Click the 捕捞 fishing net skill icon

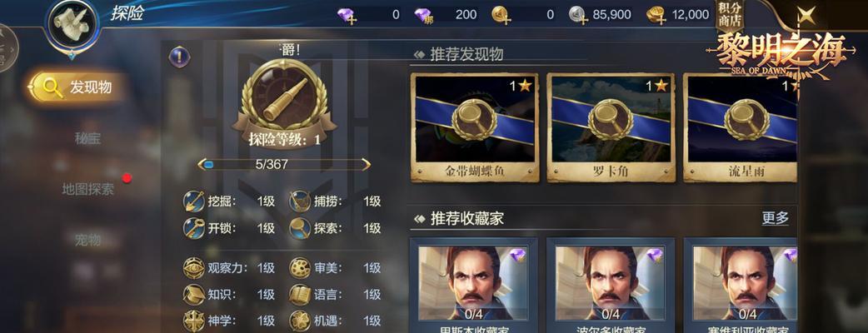tap(300, 201)
